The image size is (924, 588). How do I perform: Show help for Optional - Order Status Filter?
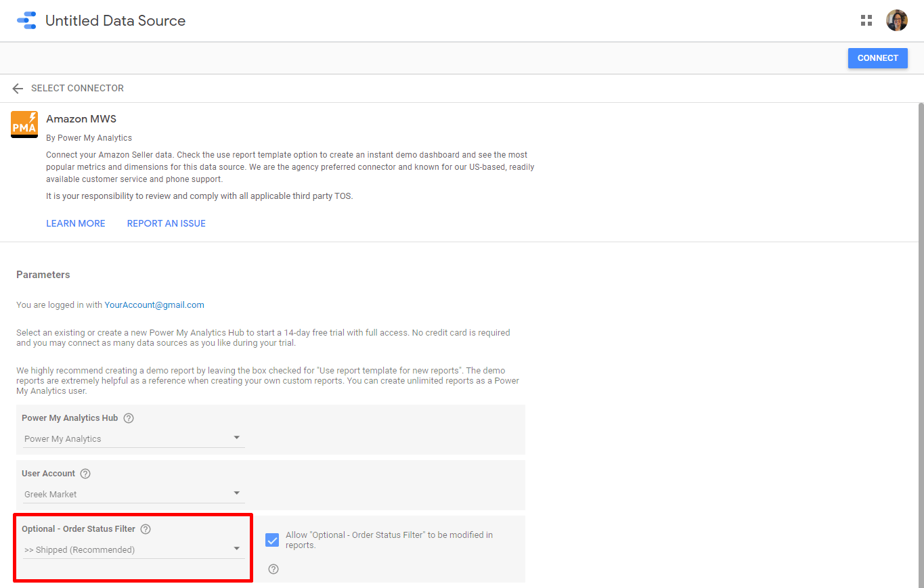pyautogui.click(x=146, y=529)
